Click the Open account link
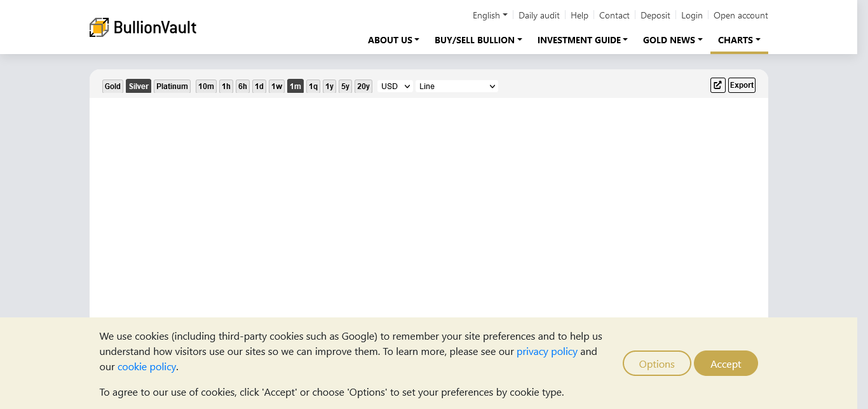 740,15
